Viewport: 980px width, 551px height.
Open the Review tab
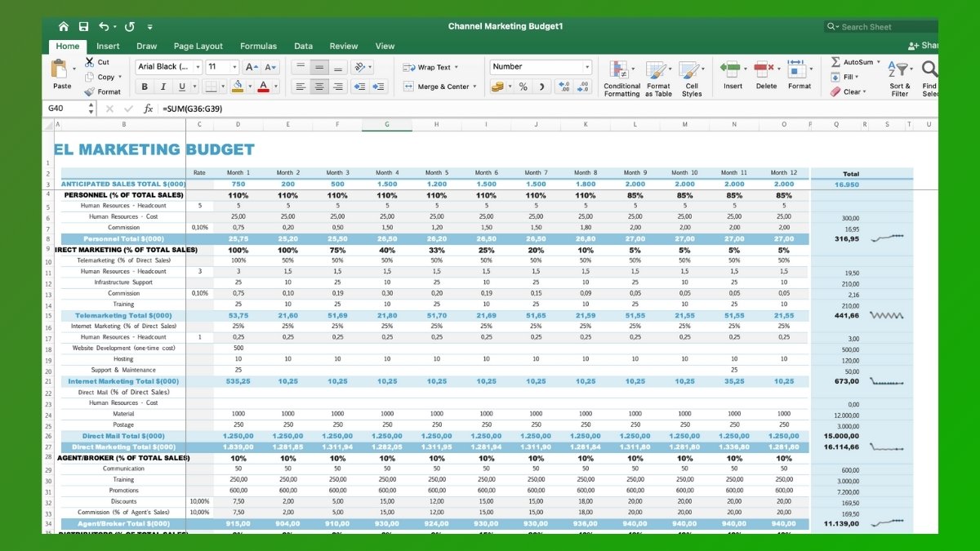(x=343, y=46)
